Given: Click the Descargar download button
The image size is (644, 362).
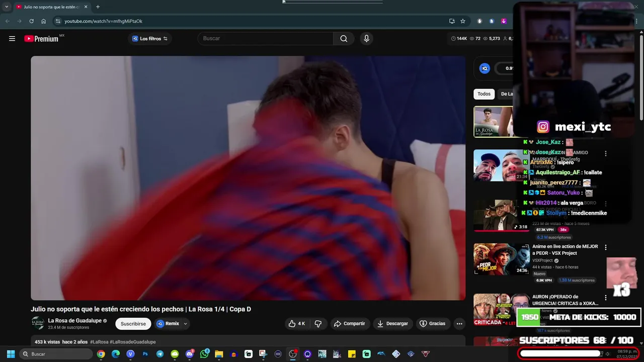Looking at the screenshot, I should pyautogui.click(x=392, y=324).
